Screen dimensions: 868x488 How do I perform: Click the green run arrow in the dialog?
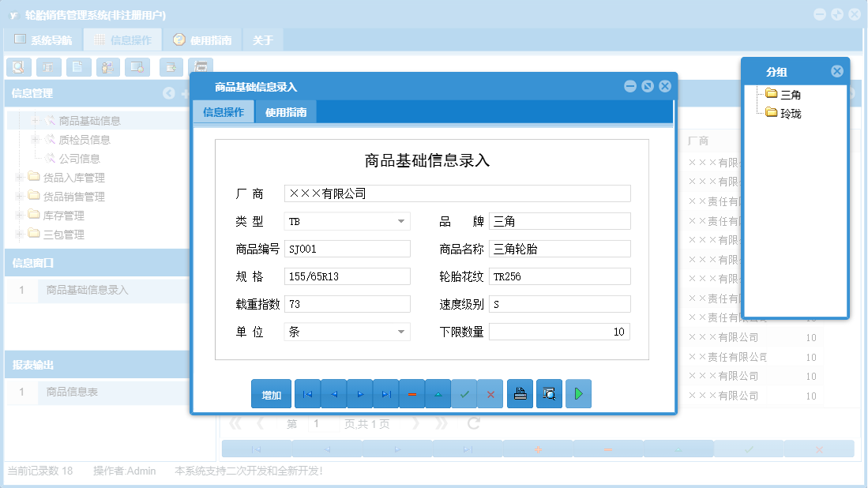[578, 393]
